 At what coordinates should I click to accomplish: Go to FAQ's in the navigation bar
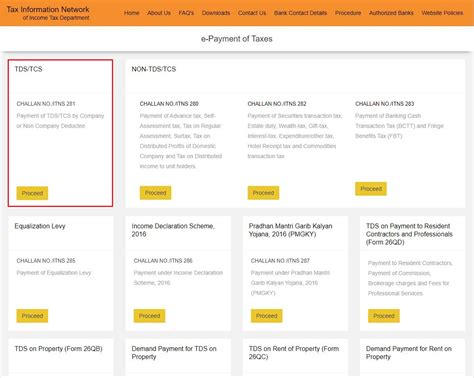186,13
